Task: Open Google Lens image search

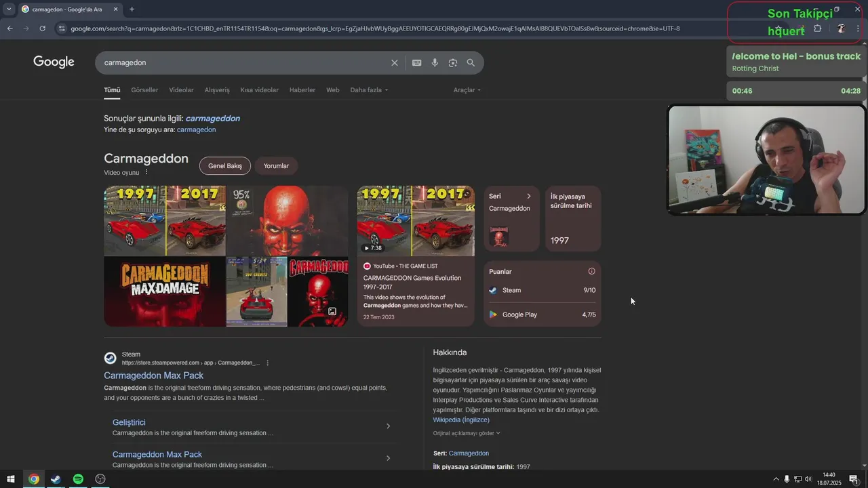Action: [x=453, y=62]
